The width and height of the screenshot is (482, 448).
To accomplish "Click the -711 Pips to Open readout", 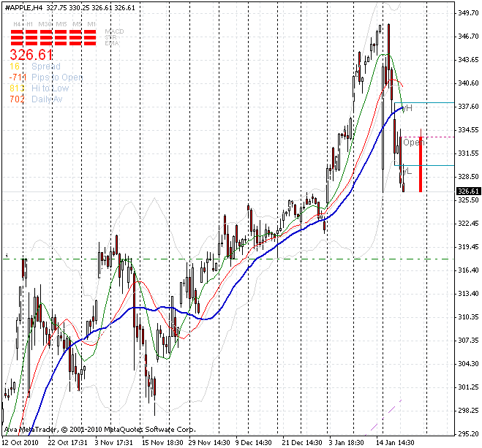I will (46, 77).
